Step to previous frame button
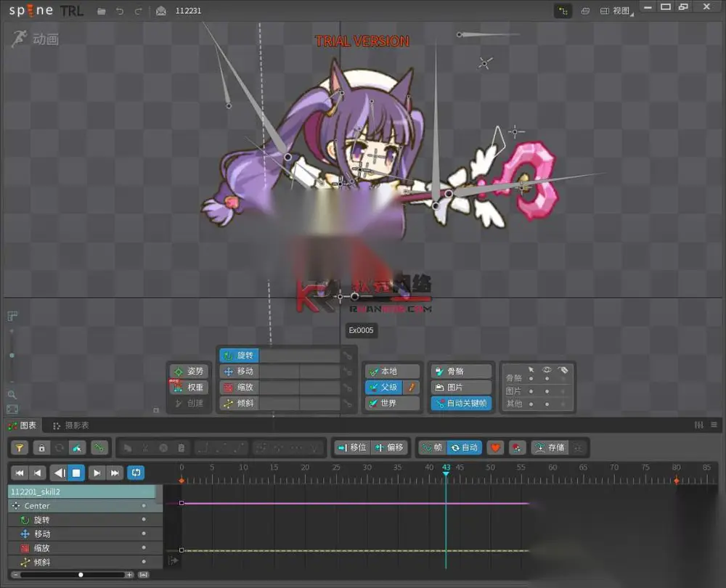Image resolution: width=726 pixels, height=588 pixels. [38, 473]
